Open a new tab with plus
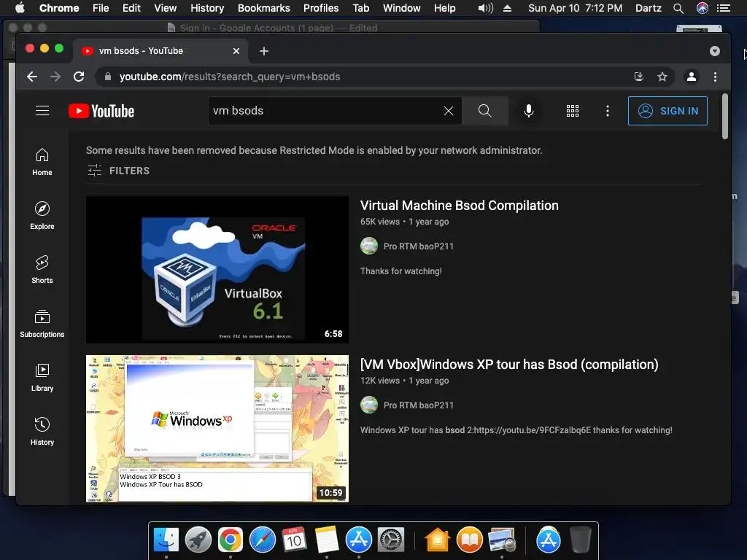This screenshot has height=560, width=747. pyautogui.click(x=264, y=51)
